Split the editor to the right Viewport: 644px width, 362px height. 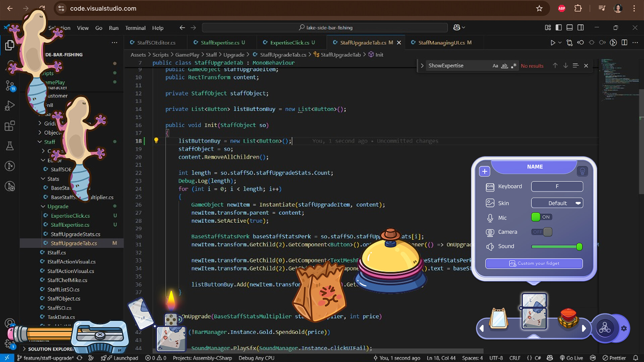tap(624, 43)
